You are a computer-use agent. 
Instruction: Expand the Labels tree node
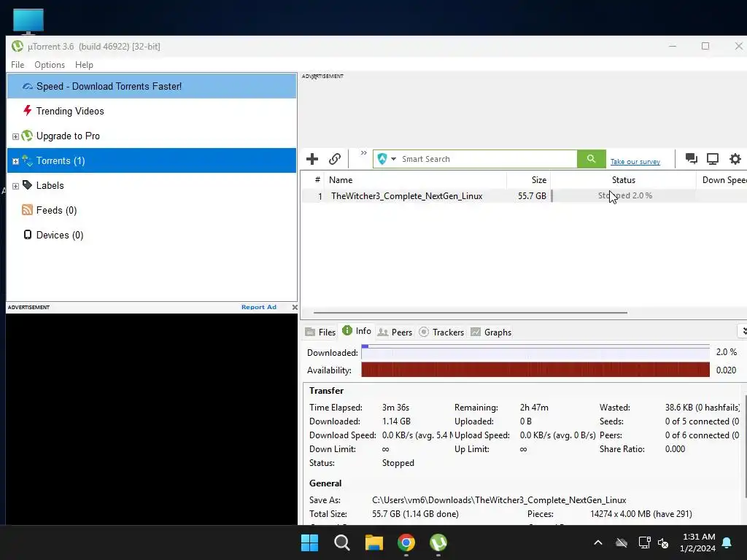pyautogui.click(x=15, y=186)
